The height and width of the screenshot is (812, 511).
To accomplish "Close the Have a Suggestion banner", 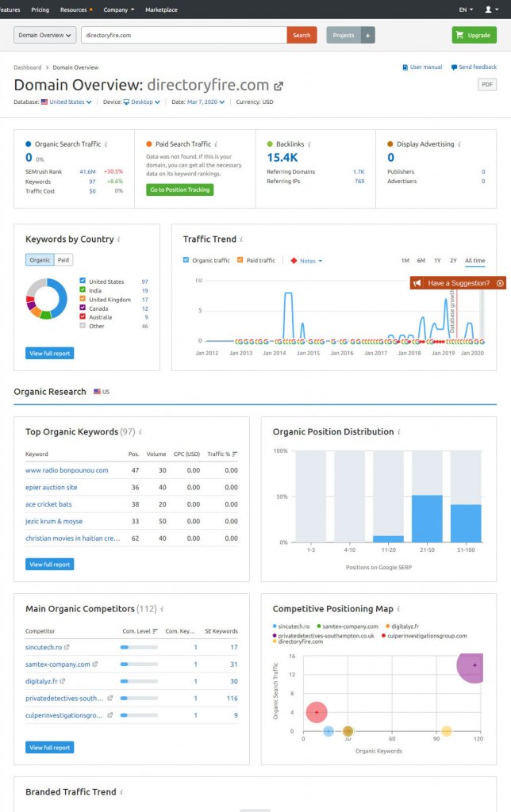I will (x=500, y=283).
